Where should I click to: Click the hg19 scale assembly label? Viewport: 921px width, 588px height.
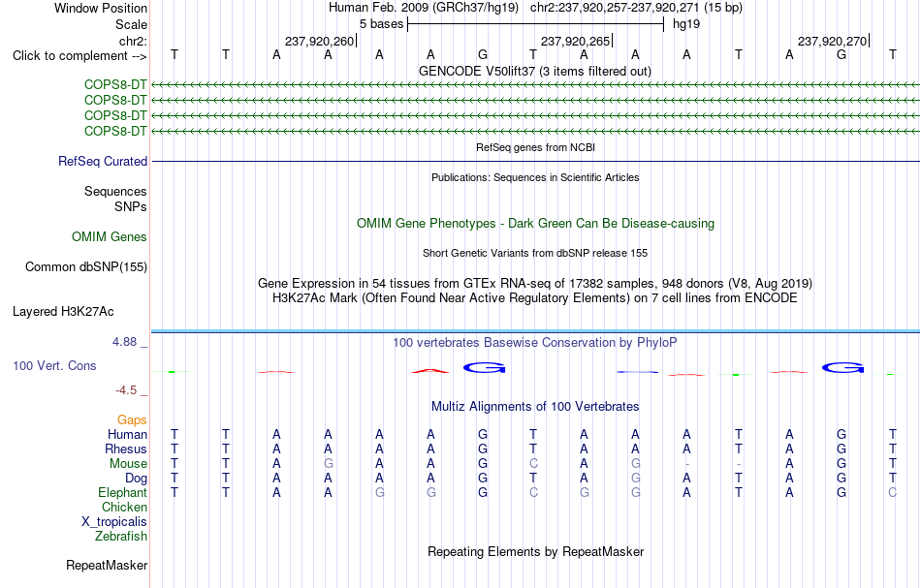click(686, 24)
